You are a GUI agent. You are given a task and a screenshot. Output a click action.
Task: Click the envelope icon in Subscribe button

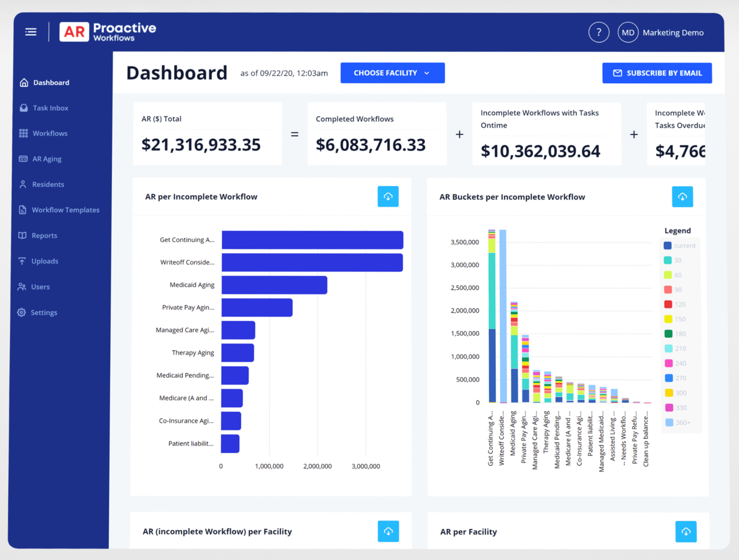618,73
